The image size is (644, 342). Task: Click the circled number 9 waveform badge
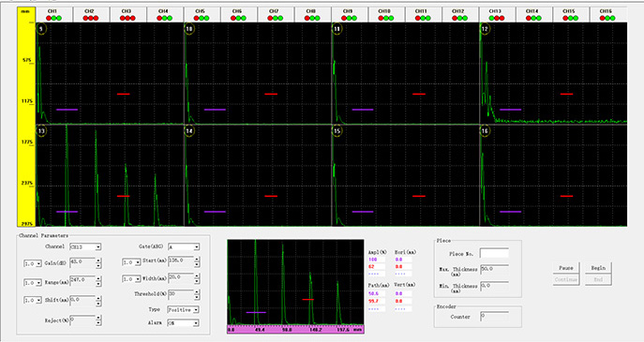click(x=41, y=29)
